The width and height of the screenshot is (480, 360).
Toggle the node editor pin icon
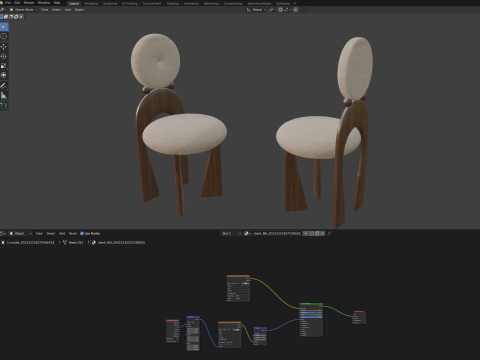point(329,234)
